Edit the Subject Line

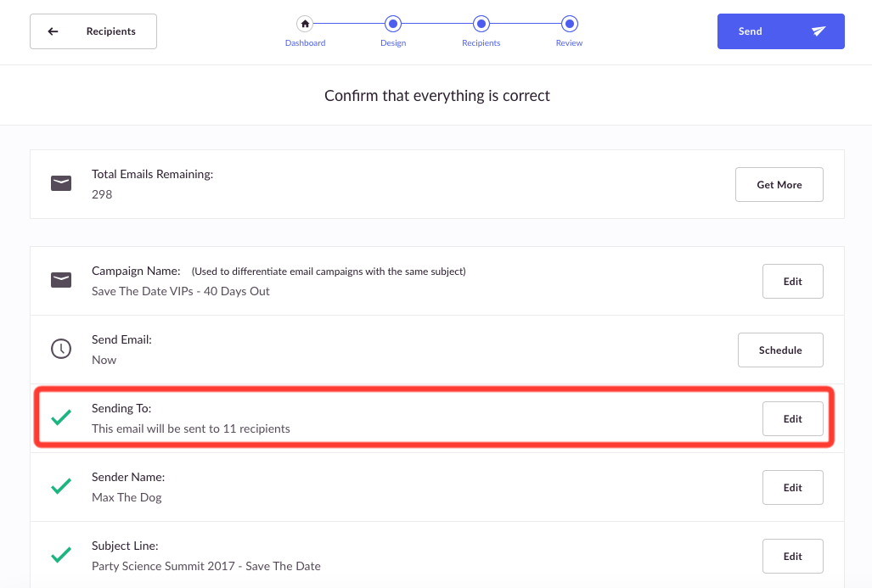pyautogui.click(x=792, y=557)
